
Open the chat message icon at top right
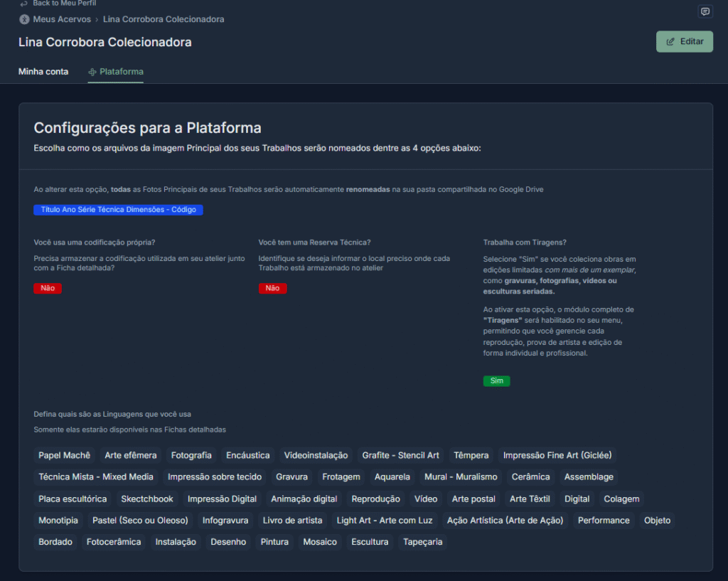point(705,11)
